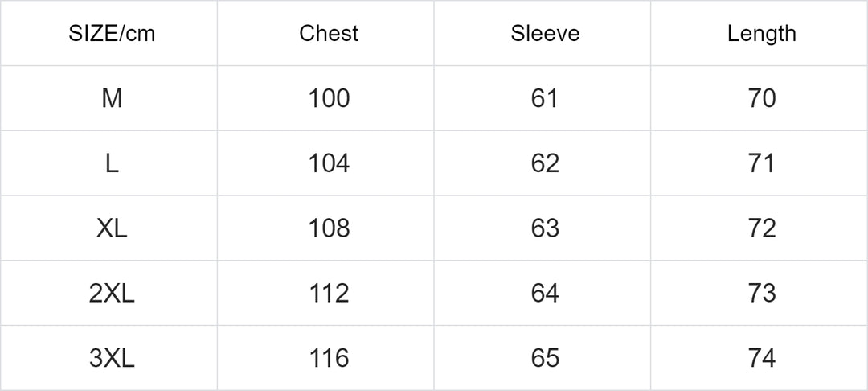The width and height of the screenshot is (868, 391).
Task: Select the Length column header
Action: pos(762,34)
